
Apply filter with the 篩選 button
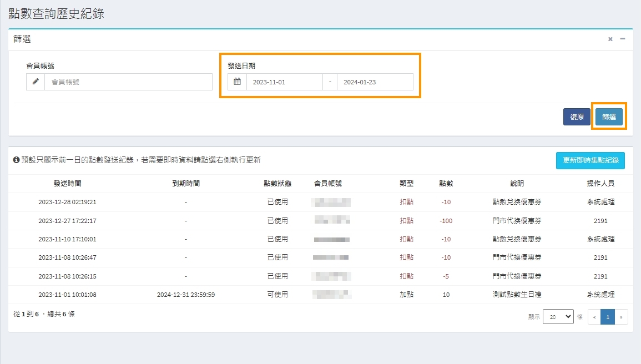point(609,117)
